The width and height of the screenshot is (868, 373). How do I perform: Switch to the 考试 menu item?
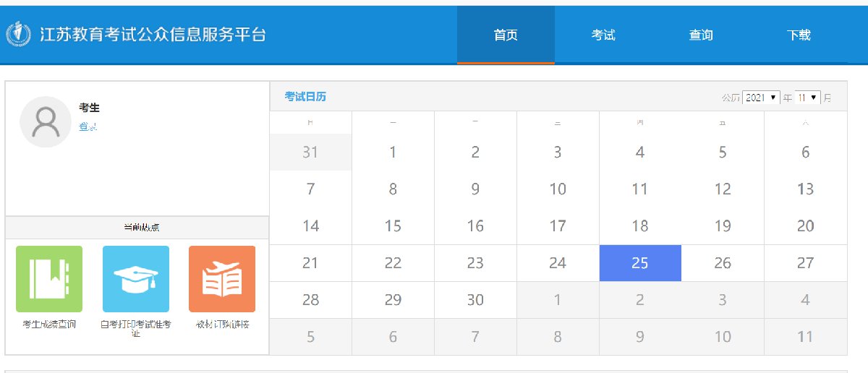pyautogui.click(x=603, y=35)
